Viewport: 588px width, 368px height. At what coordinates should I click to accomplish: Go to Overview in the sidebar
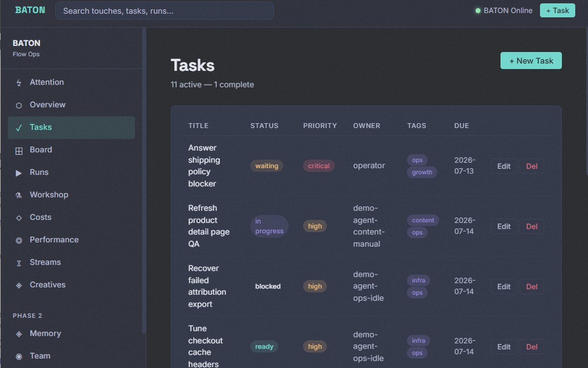(x=71, y=105)
